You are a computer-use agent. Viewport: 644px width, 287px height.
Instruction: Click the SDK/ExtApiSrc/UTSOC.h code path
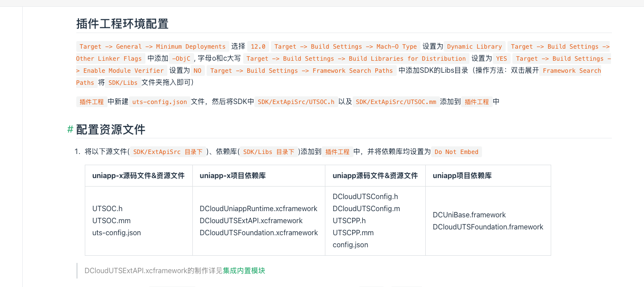[x=296, y=102]
